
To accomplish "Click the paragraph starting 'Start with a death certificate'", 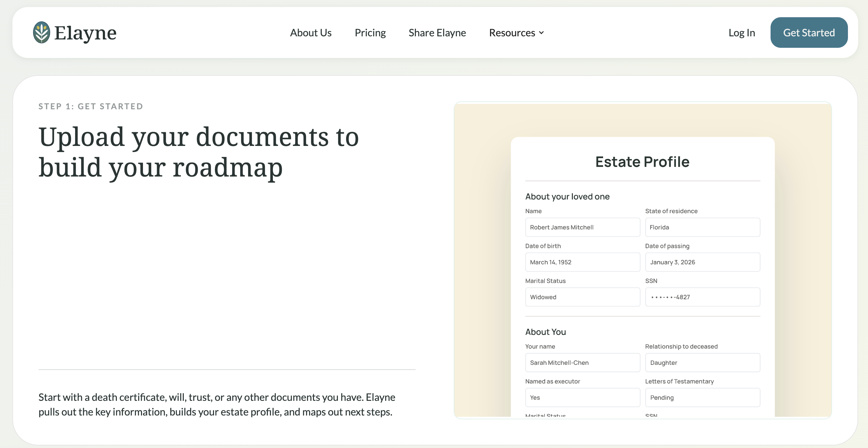I will coord(217,405).
